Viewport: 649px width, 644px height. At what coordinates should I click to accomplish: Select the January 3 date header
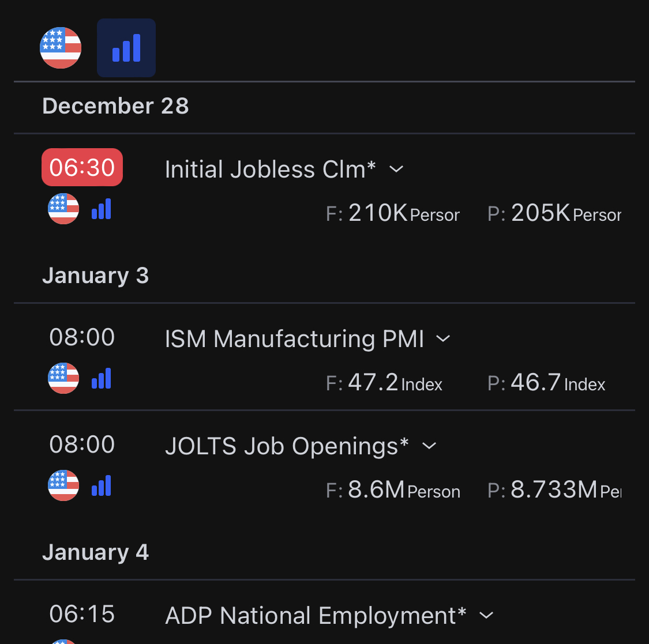click(96, 276)
